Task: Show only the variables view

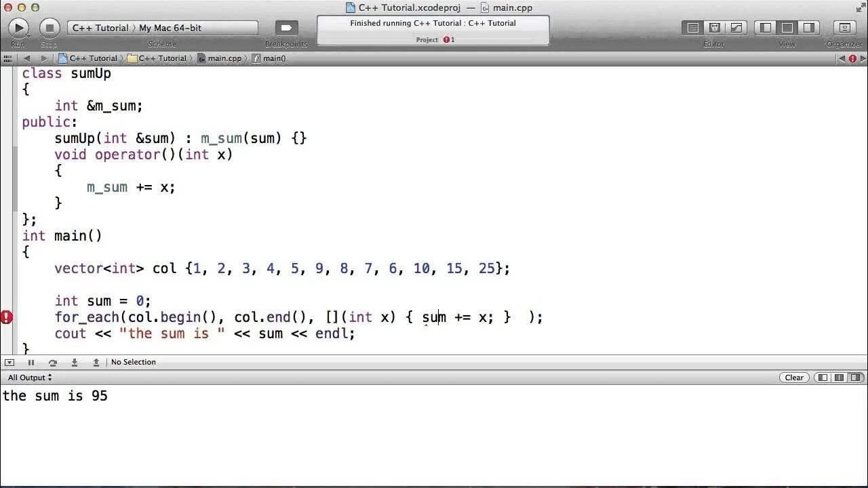Action: (x=823, y=378)
